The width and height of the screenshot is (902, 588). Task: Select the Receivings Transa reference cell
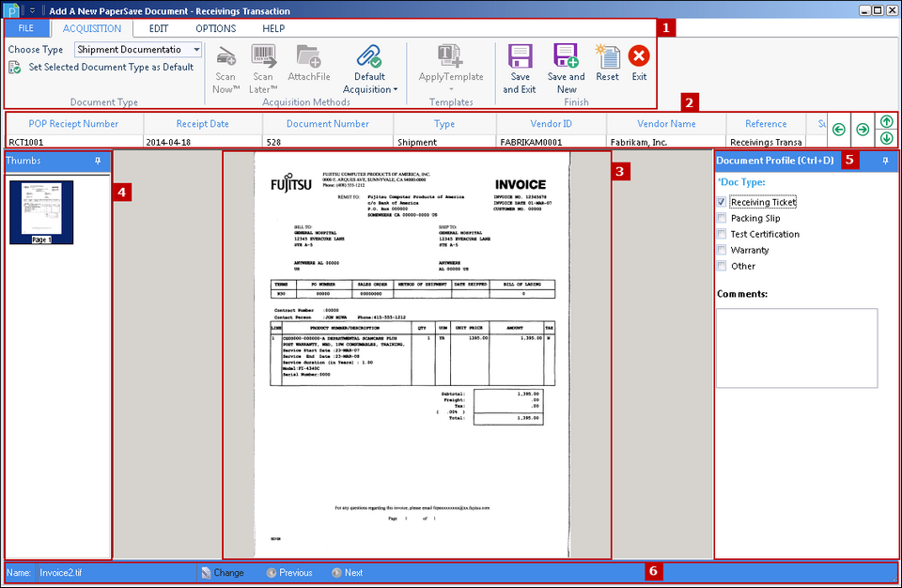[766, 142]
